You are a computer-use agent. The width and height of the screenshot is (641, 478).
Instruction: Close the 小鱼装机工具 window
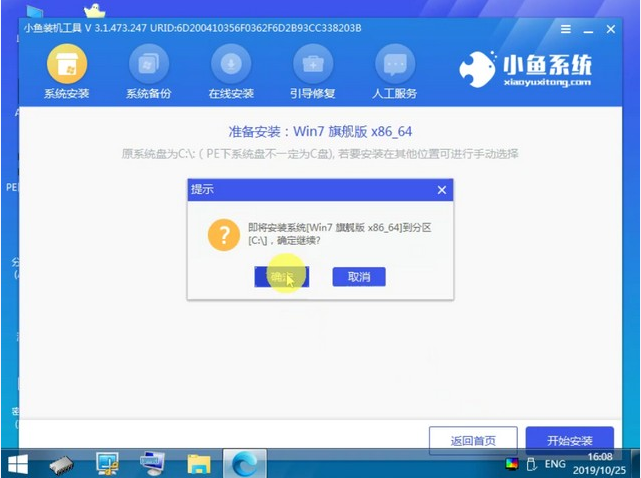(611, 29)
